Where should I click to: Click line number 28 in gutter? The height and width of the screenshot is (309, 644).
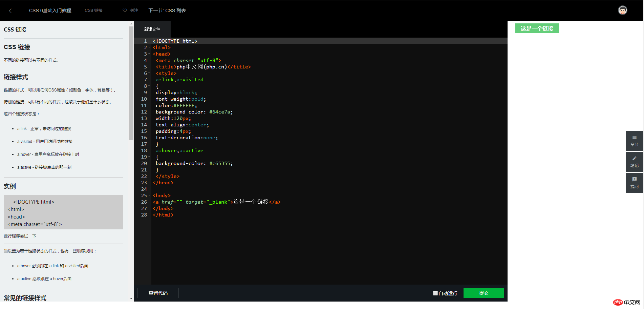[x=144, y=215]
